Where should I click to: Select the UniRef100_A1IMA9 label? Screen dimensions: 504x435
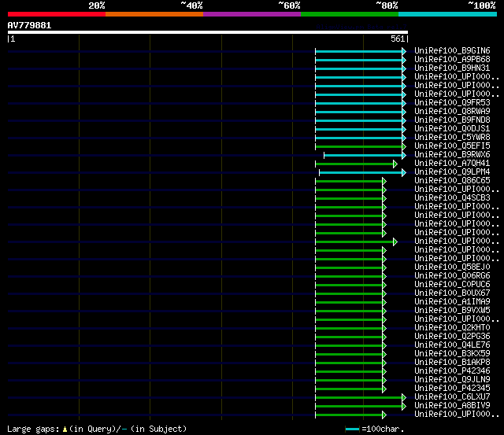452,301
